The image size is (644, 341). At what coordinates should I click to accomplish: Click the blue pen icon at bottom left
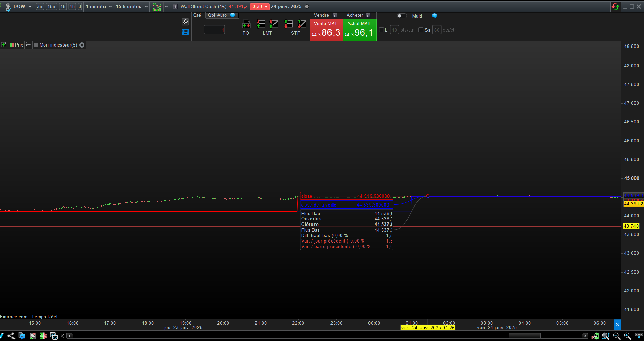point(2,336)
